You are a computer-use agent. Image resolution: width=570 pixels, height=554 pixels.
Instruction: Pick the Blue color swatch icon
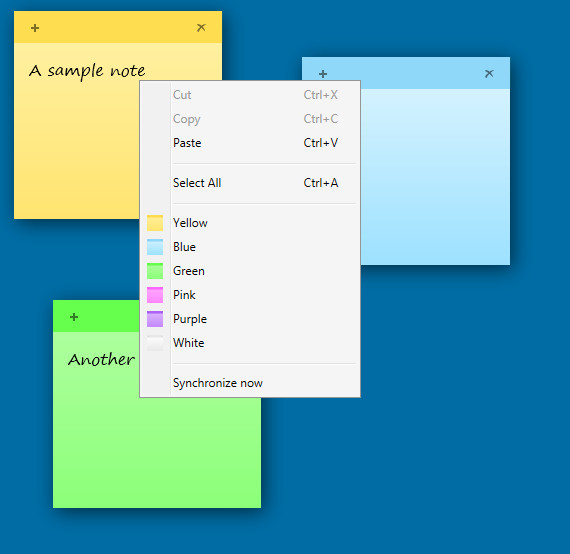(x=155, y=247)
